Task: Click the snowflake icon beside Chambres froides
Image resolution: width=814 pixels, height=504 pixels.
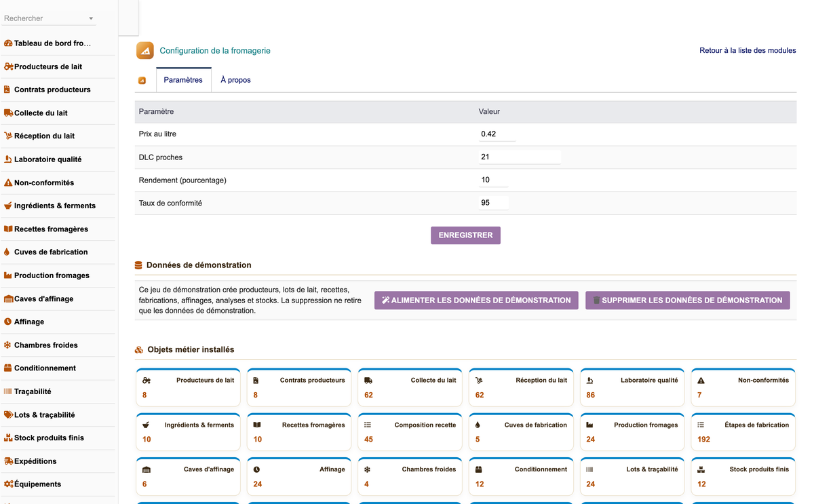Action: coord(7,345)
